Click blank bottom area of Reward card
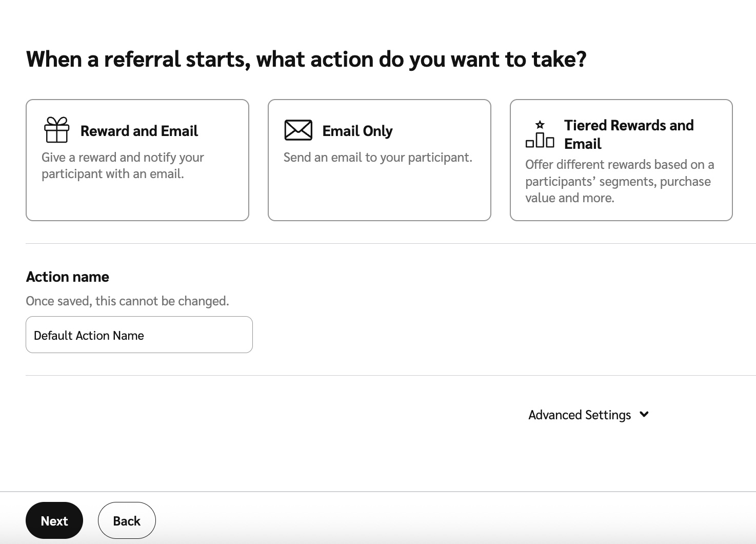The height and width of the screenshot is (544, 756). pyautogui.click(x=137, y=203)
